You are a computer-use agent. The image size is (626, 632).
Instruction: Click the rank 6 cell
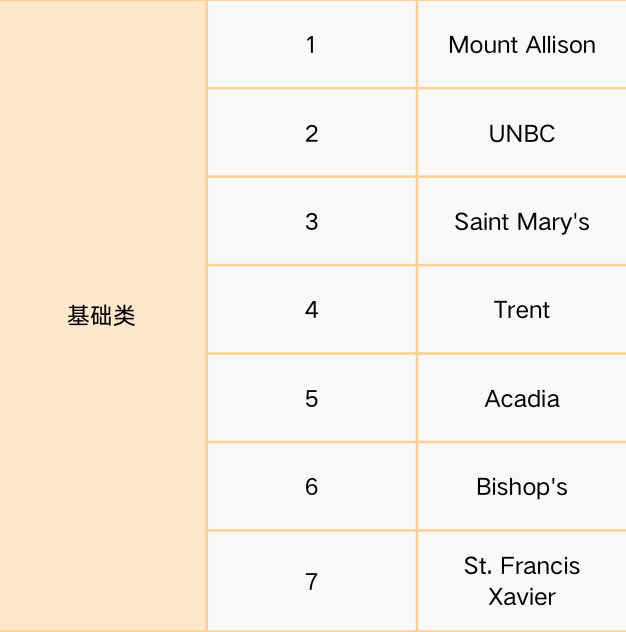(x=312, y=486)
